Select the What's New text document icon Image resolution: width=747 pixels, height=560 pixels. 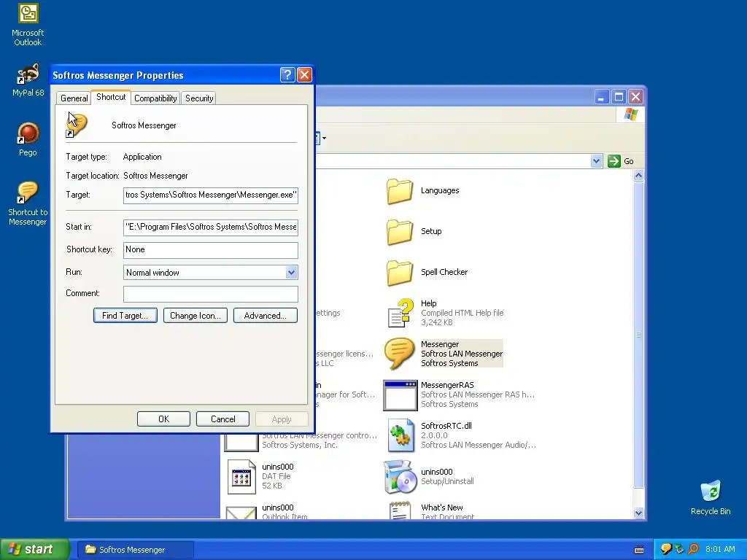click(399, 510)
